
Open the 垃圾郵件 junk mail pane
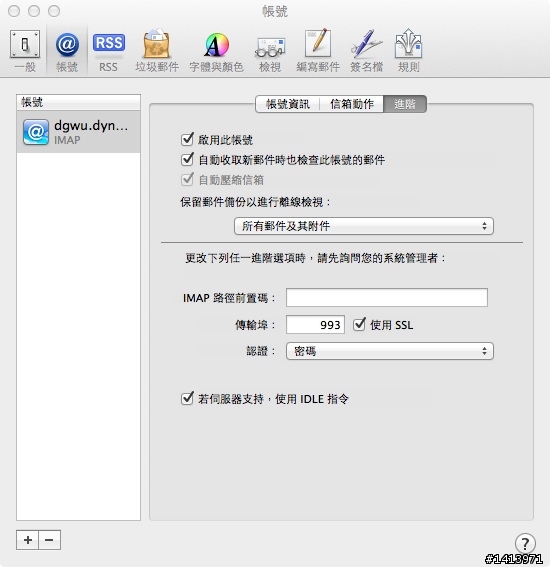157,51
